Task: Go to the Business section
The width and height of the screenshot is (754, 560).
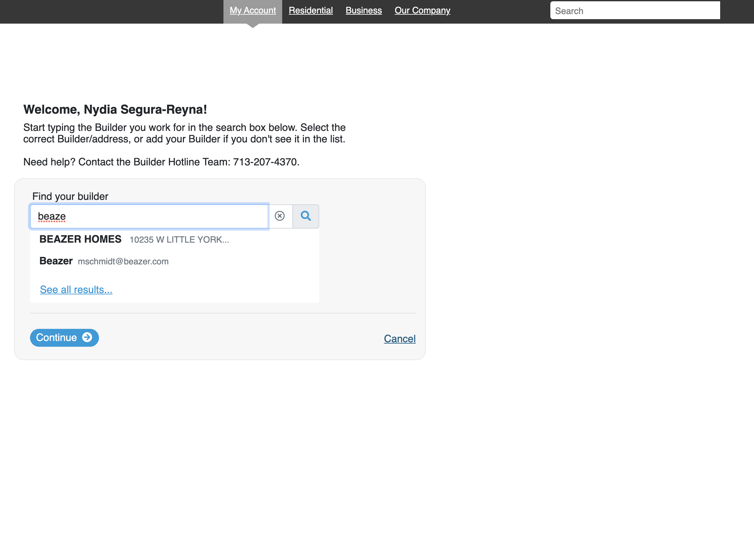Action: [x=363, y=10]
